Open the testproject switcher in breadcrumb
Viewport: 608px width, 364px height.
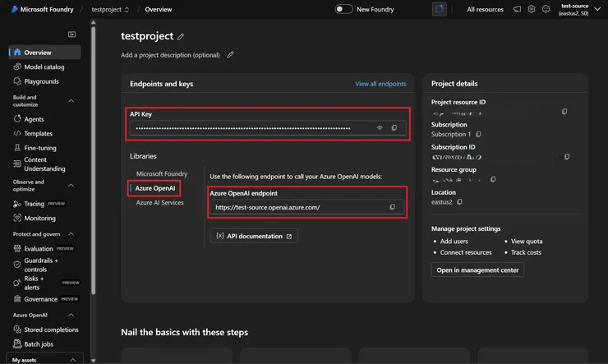127,10
